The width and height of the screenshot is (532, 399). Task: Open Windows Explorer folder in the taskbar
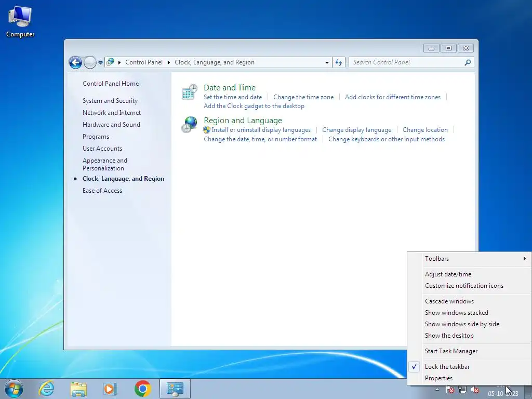[78, 389]
